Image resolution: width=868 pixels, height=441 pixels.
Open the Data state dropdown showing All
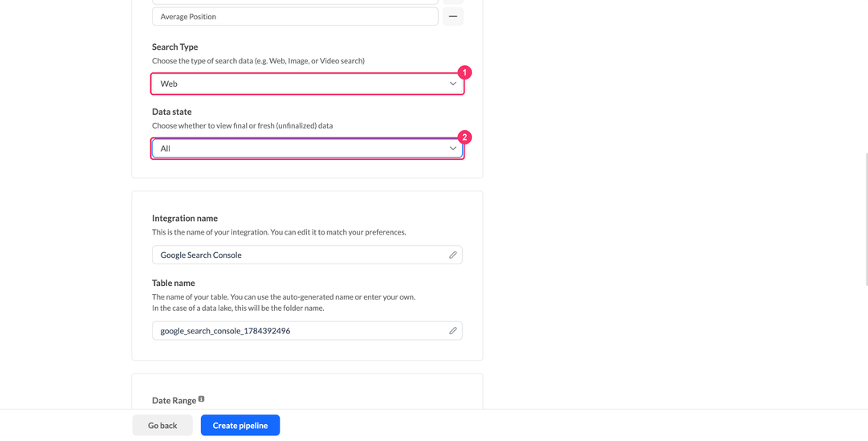click(307, 149)
